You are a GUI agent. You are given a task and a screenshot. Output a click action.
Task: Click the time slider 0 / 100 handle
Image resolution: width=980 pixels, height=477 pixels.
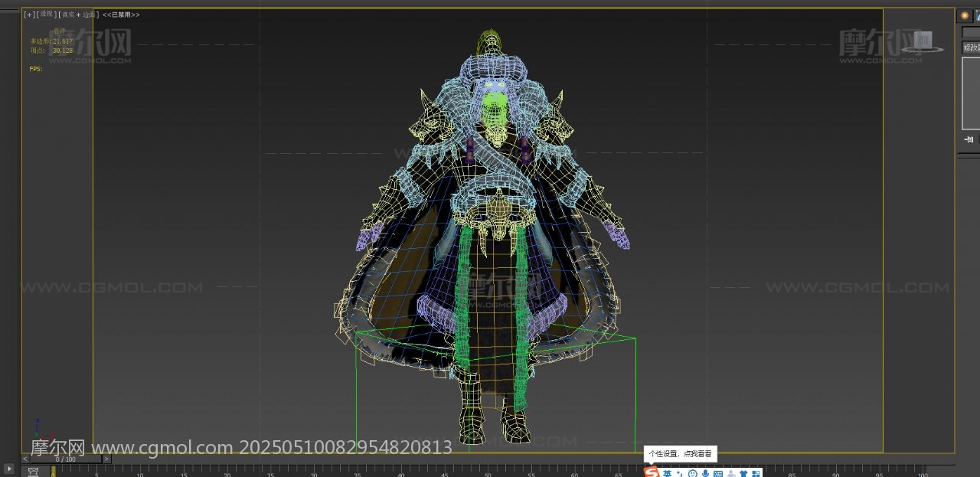(x=66, y=459)
